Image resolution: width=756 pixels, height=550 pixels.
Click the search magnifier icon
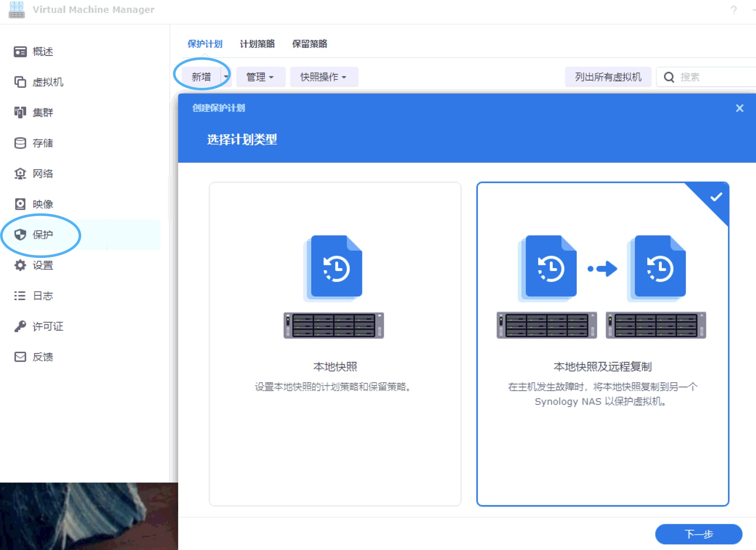[669, 77]
